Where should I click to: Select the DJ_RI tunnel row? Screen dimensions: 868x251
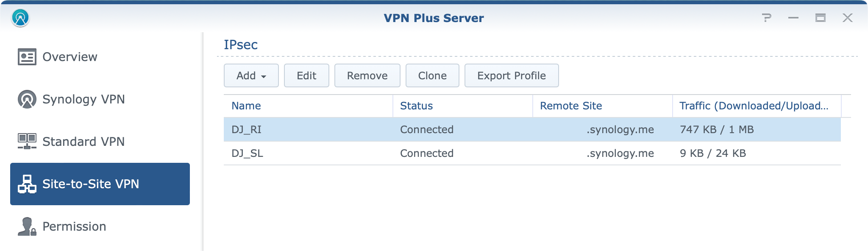tap(532, 129)
